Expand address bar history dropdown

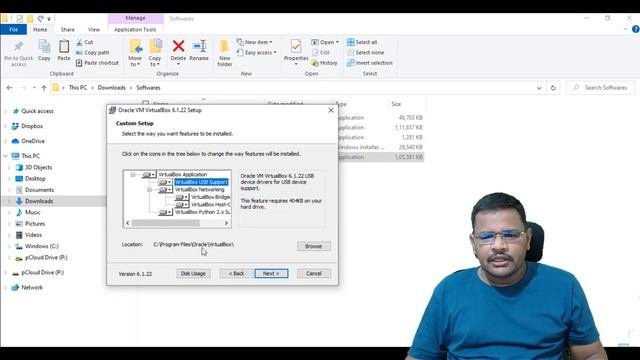click(539, 88)
